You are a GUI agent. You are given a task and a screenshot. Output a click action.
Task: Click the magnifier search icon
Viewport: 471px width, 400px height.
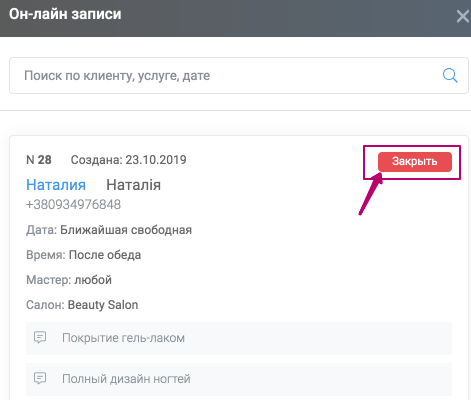tap(450, 75)
